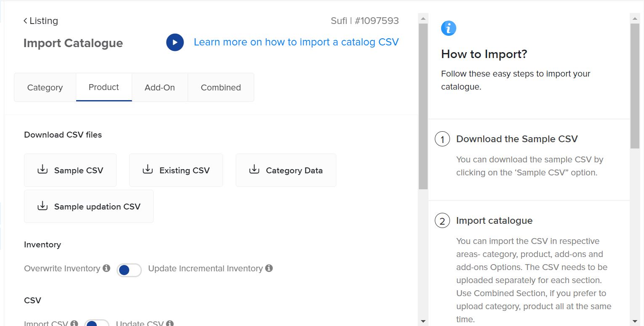Click the main panel scrollbar down arrow
The width and height of the screenshot is (644, 326).
[423, 321]
